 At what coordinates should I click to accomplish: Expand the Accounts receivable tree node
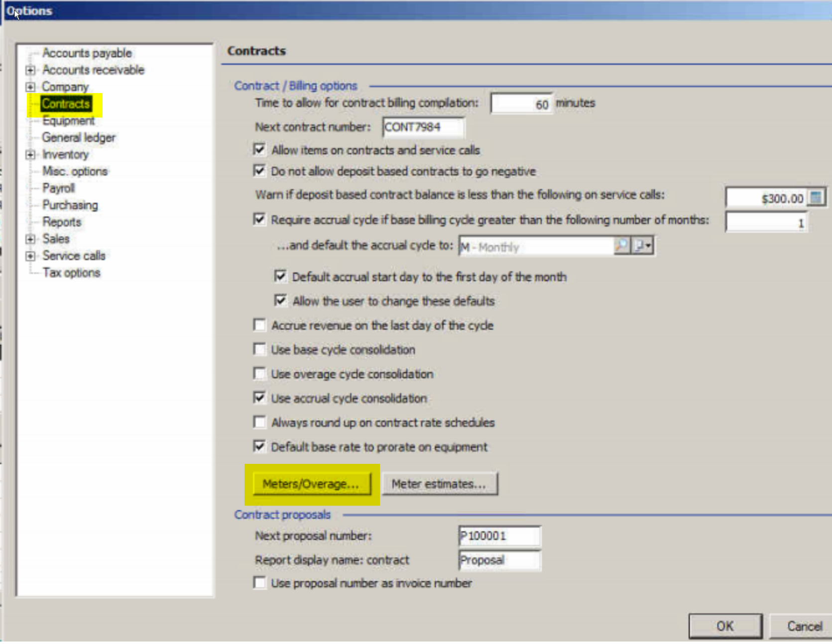[x=30, y=70]
